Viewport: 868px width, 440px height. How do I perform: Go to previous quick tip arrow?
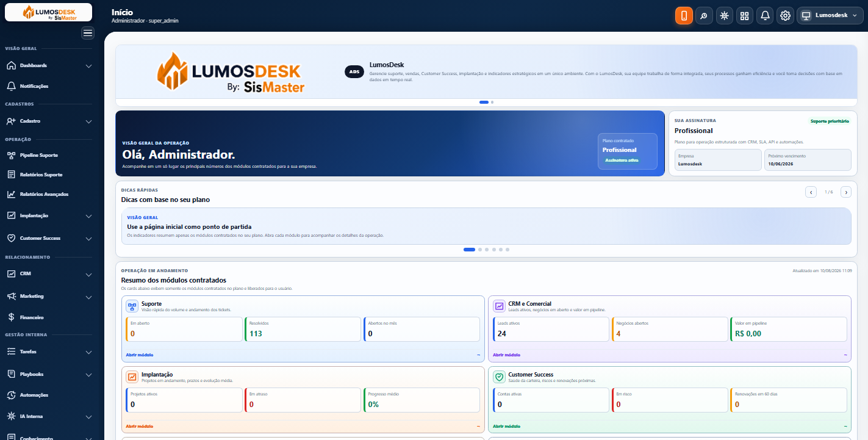pyautogui.click(x=811, y=192)
